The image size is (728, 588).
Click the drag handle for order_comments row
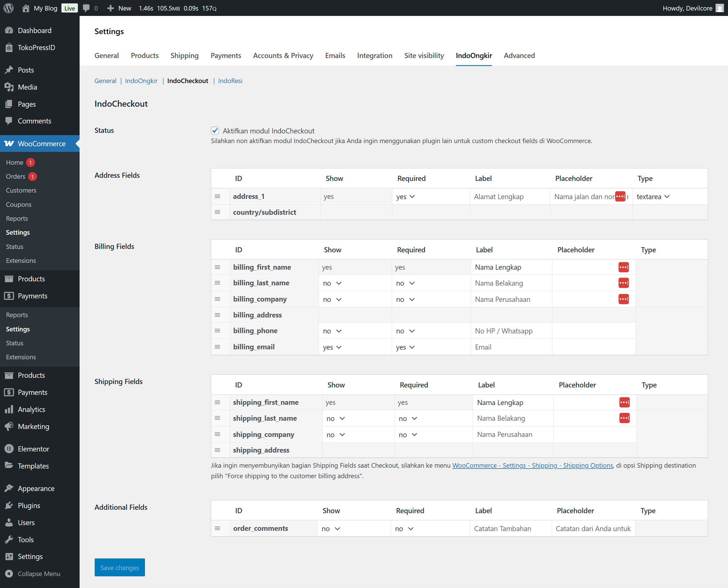(x=218, y=528)
